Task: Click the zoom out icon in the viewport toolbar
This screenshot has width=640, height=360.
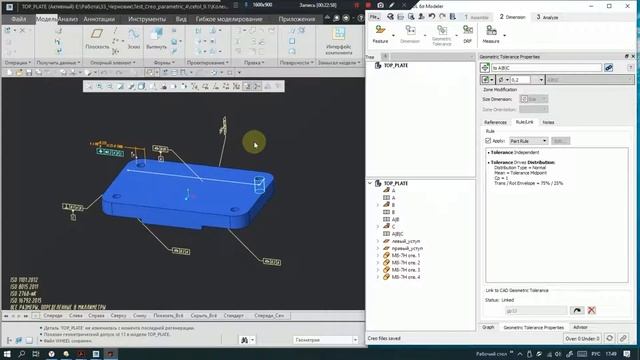Action: coord(109,86)
